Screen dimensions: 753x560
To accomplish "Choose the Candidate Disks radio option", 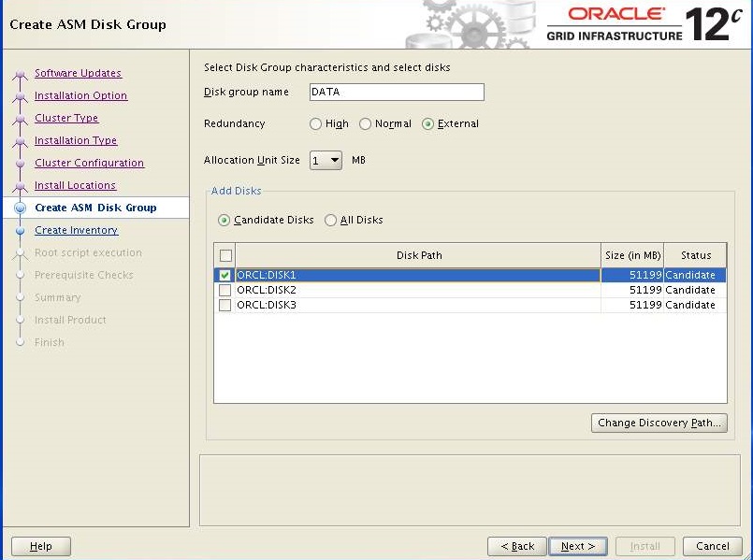I will [224, 221].
